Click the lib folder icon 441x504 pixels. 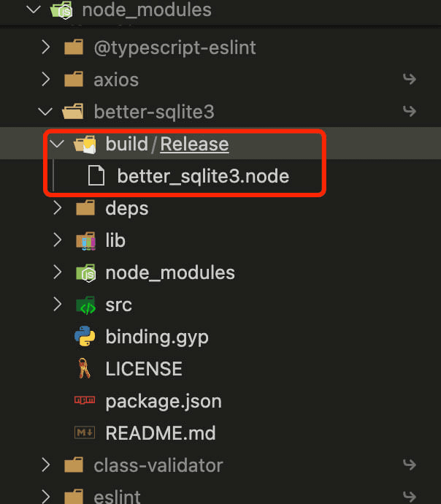[85, 240]
